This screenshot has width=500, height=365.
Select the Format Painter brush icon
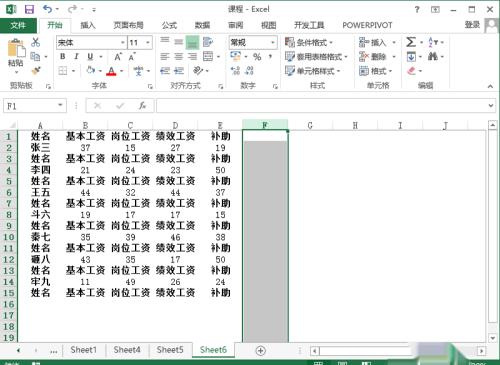coord(36,71)
